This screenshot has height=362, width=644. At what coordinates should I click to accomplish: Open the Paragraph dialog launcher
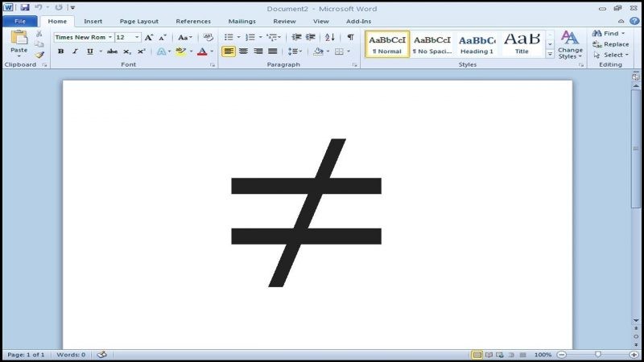pos(355,65)
